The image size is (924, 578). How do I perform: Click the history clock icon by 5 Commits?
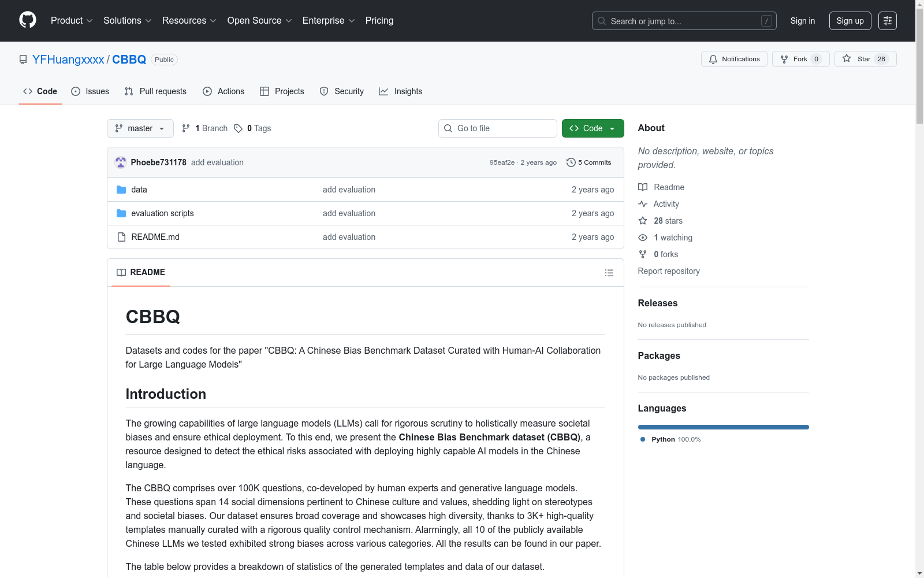click(x=571, y=162)
